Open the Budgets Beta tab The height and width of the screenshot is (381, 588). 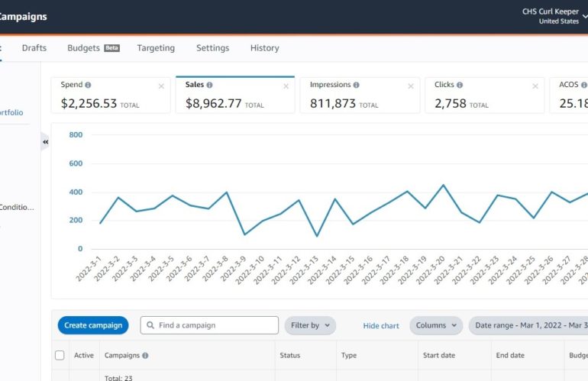click(x=93, y=48)
